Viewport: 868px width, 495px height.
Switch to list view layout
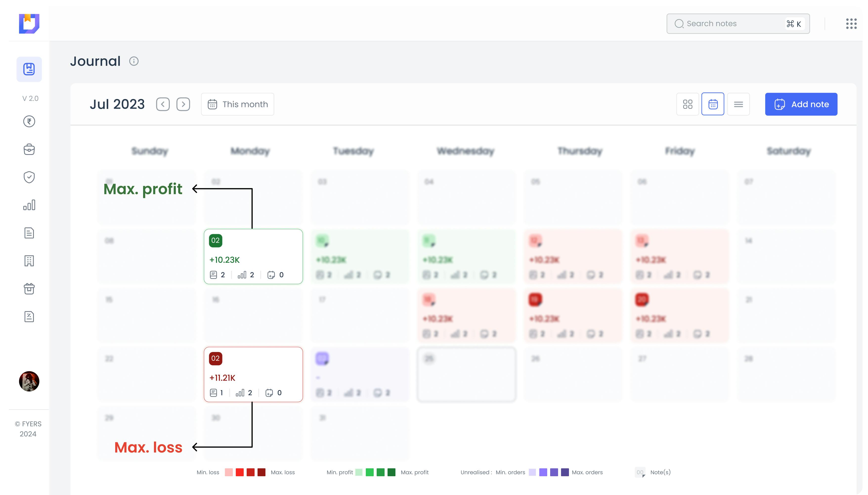coord(738,104)
